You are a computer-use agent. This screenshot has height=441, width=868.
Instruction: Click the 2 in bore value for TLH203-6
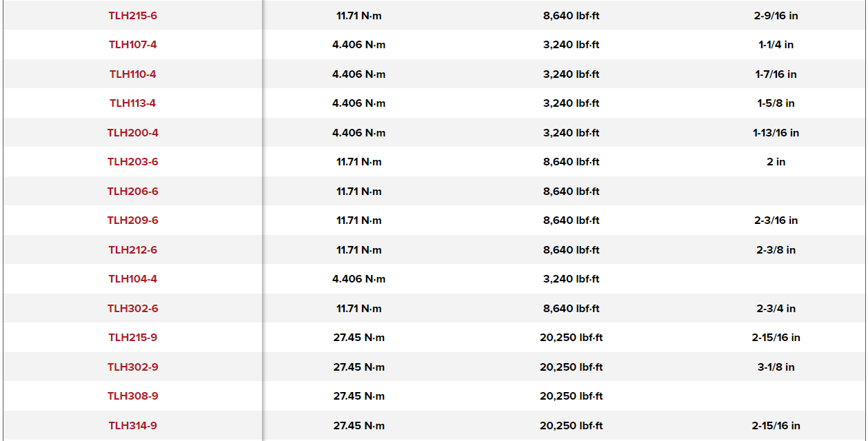coord(776,162)
